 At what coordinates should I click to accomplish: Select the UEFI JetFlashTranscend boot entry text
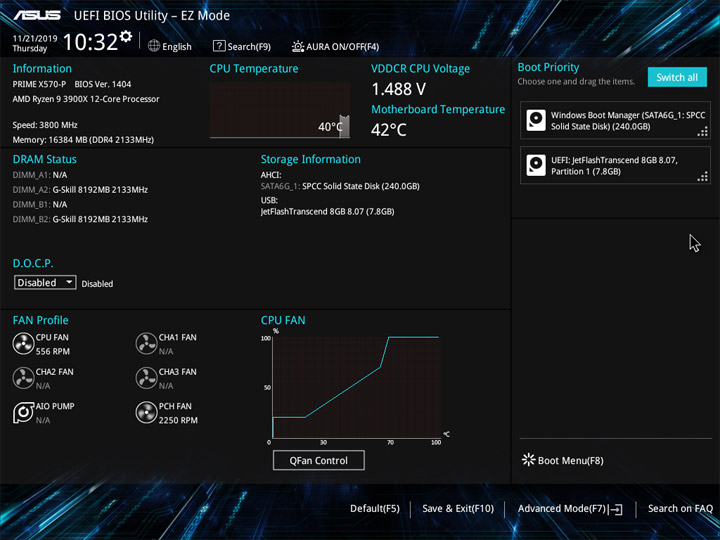tap(614, 166)
